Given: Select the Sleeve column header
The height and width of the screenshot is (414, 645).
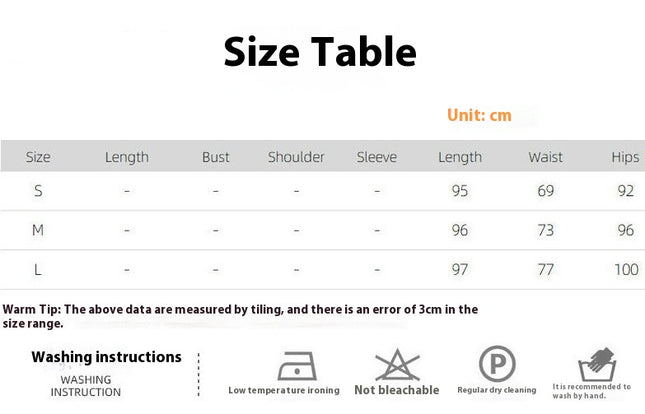Looking at the screenshot, I should (x=377, y=157).
